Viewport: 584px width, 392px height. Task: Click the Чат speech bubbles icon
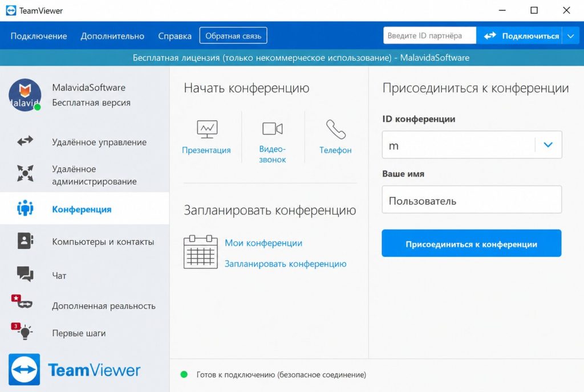(x=25, y=273)
